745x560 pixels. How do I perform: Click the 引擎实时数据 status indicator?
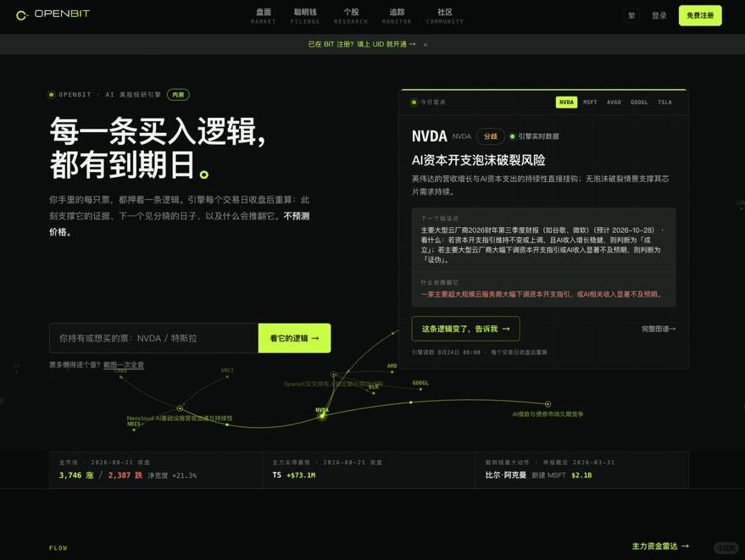[x=534, y=136]
